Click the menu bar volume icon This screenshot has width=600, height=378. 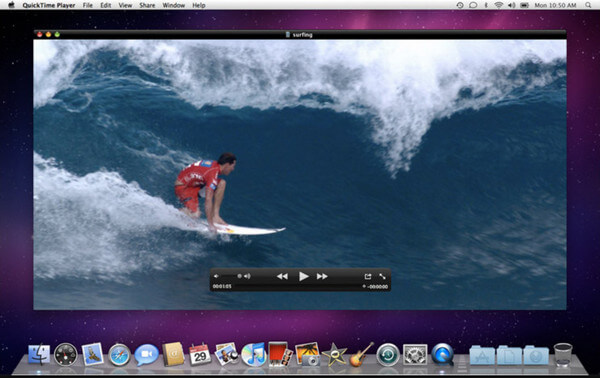(x=511, y=5)
